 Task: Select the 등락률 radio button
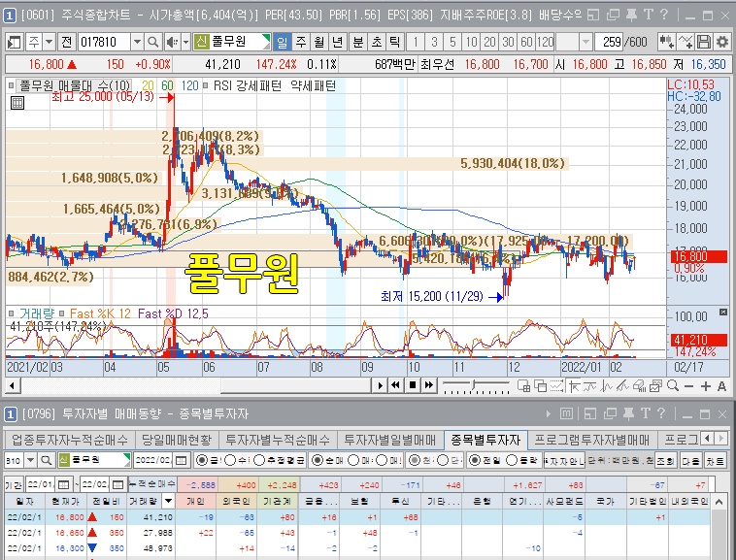click(512, 460)
